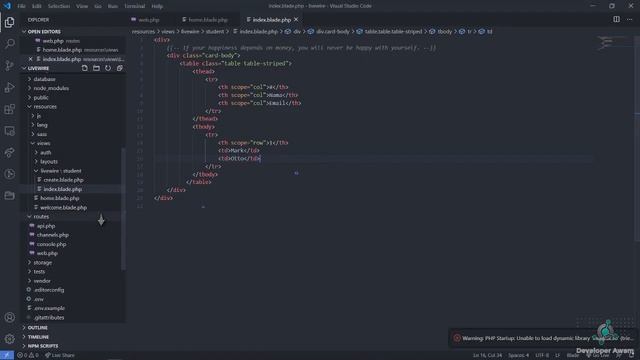Open the Help menu
The height and width of the screenshot is (360, 640).
pyautogui.click(x=157, y=6)
